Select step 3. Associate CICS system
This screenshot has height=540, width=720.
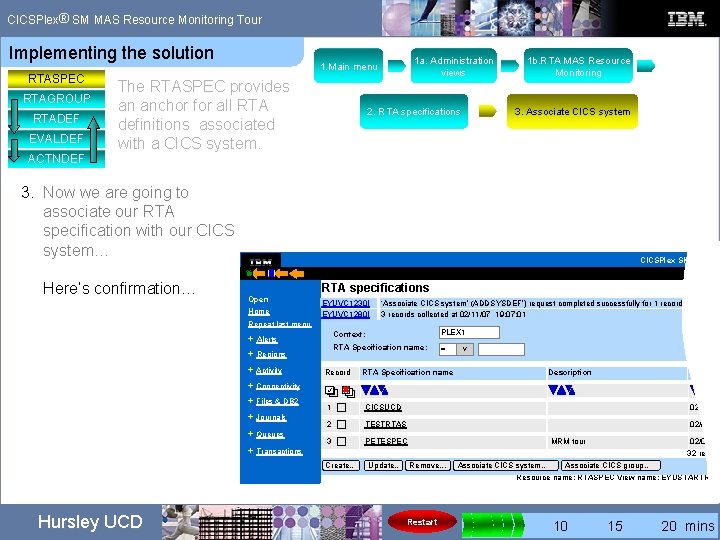[572, 112]
